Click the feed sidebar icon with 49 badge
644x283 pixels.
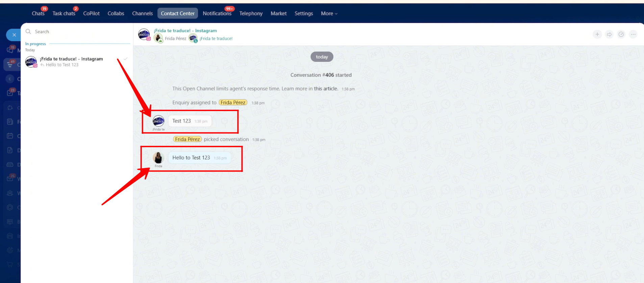click(10, 64)
